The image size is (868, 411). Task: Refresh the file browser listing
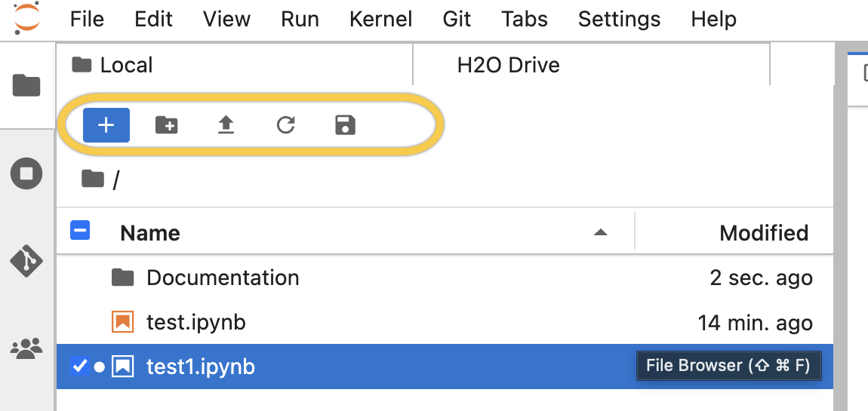285,125
